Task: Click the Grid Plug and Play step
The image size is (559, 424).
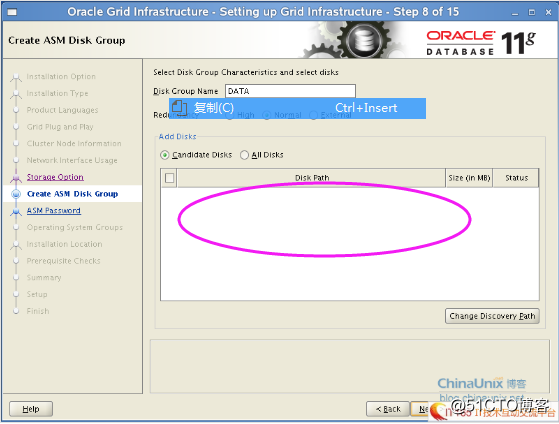Action: click(60, 127)
